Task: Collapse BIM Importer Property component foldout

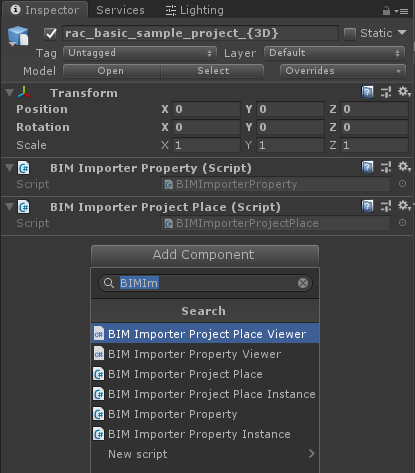Action: coord(10,168)
